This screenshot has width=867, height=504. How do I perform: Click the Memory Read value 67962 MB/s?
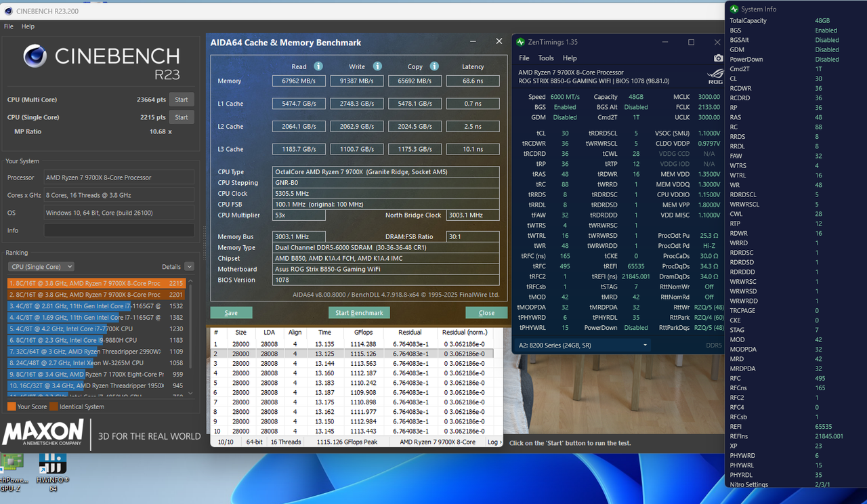click(x=298, y=81)
